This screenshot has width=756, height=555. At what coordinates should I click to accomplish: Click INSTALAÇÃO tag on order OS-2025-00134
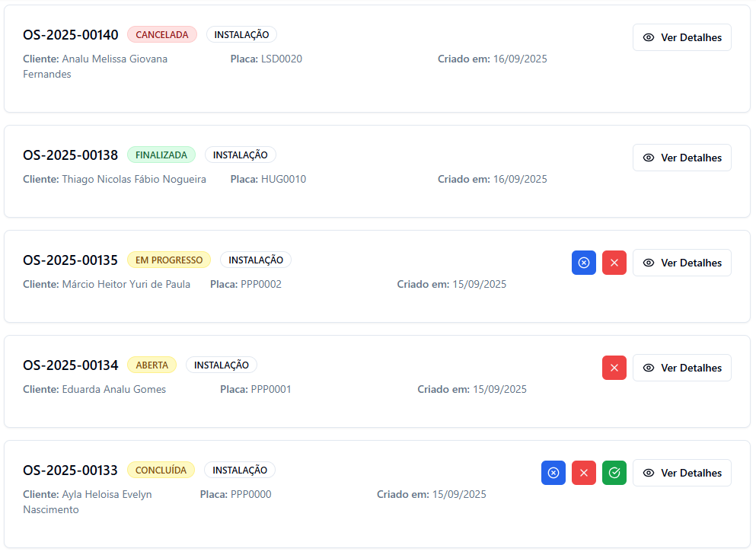tap(222, 365)
